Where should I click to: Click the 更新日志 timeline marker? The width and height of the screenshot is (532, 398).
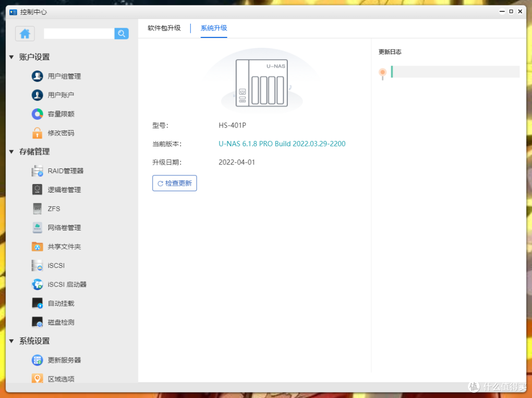click(x=383, y=72)
